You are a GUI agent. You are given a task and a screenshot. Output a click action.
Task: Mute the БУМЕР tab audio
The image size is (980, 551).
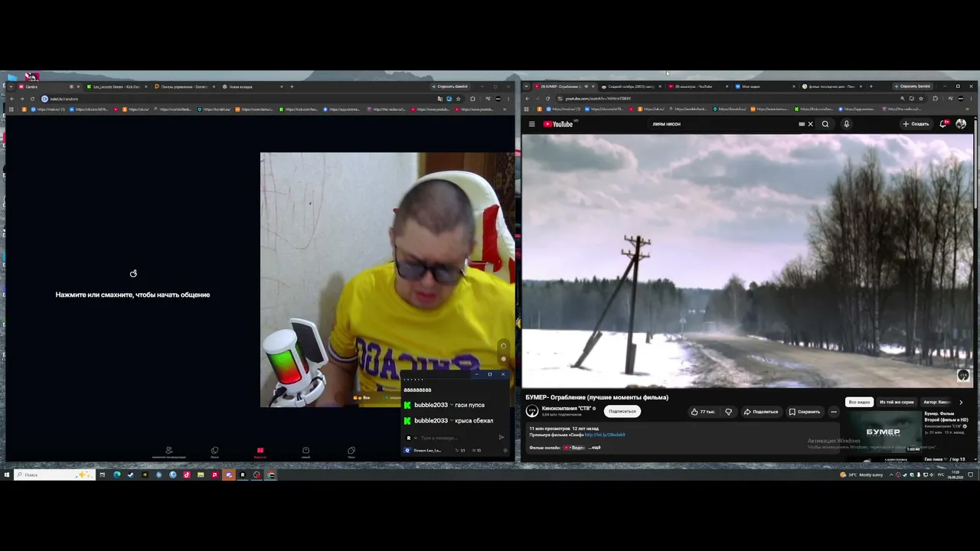pyautogui.click(x=586, y=86)
